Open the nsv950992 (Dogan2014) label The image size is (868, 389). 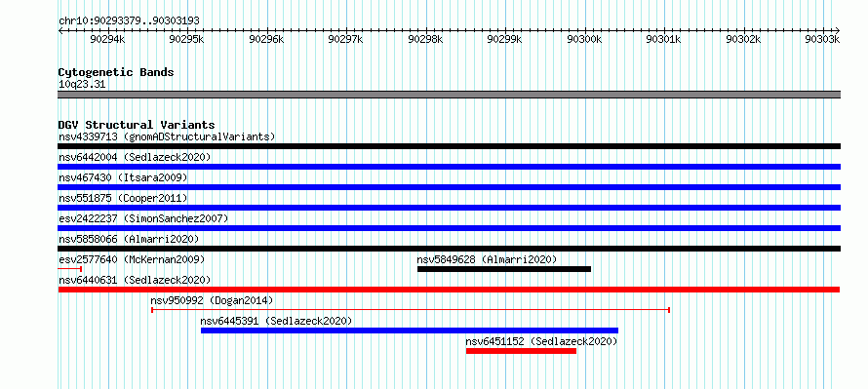pyautogui.click(x=212, y=300)
